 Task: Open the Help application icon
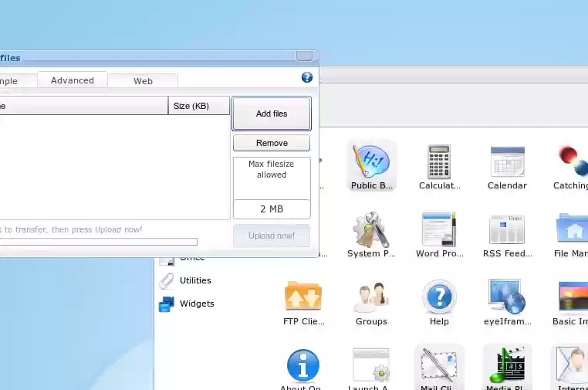(439, 297)
